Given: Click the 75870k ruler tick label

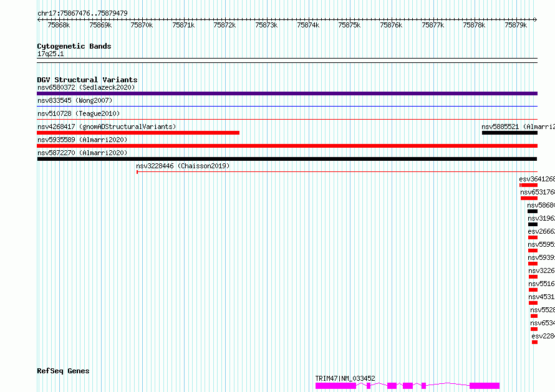Looking at the screenshot, I should pos(142,25).
